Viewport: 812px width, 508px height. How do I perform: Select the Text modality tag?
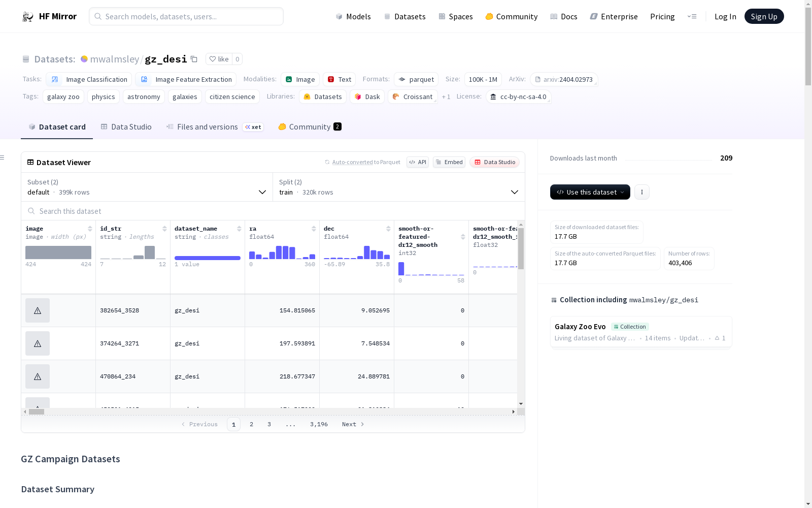coord(339,79)
